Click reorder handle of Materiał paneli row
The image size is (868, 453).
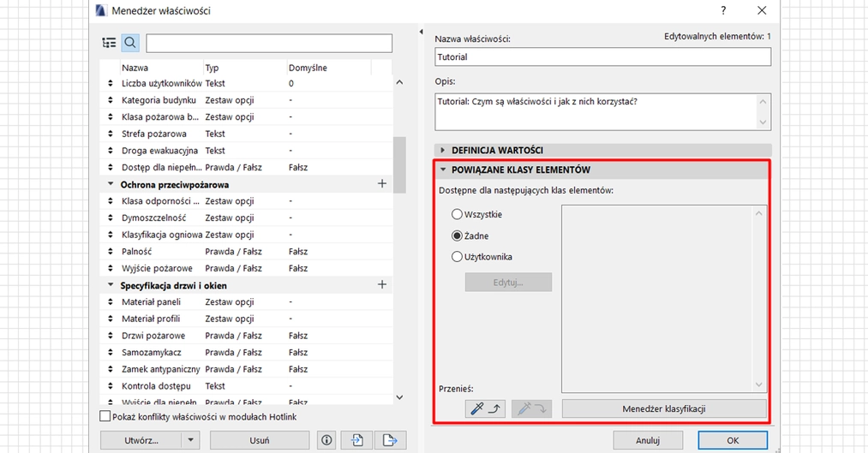point(110,302)
